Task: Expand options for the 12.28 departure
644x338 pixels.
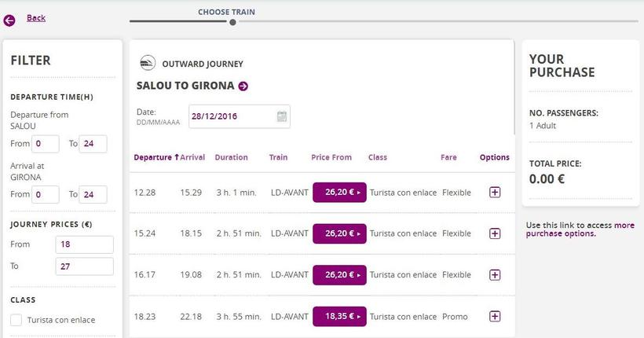Action: click(x=495, y=193)
